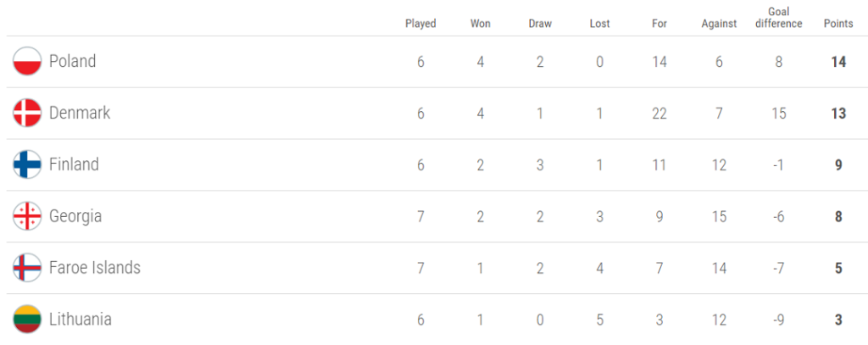Screen dimensions: 868x345
Task: Select the Finland team name
Action: [74, 164]
